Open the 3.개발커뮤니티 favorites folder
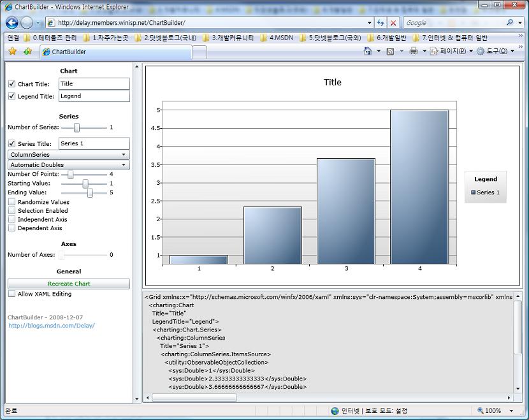Screen dimensions: 529x420 [x=228, y=38]
